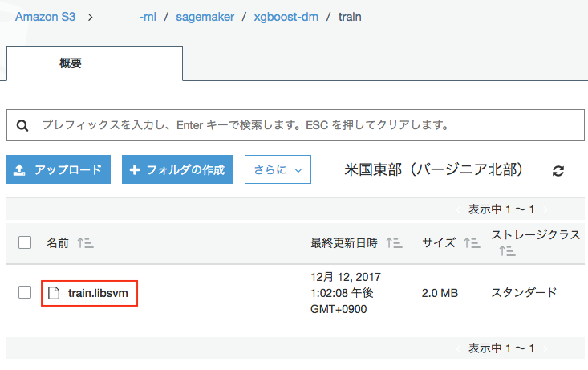Image resolution: width=588 pixels, height=370 pixels.
Task: Sort by name using the sort icon
Action: tap(85, 242)
